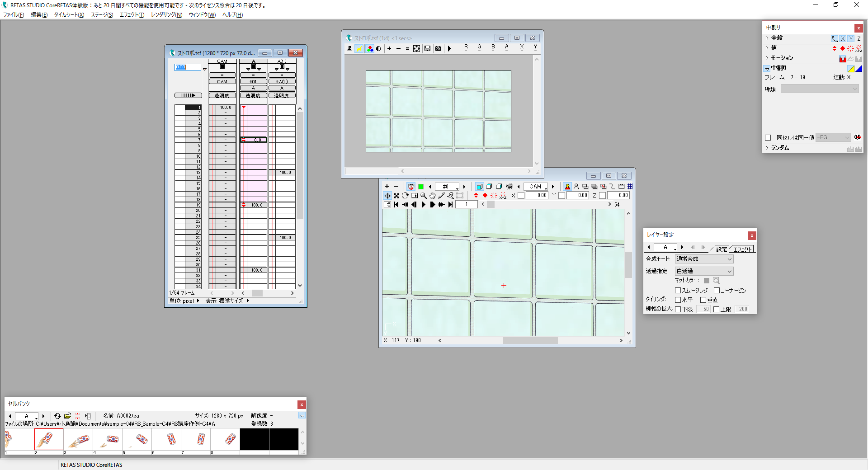Expand the 値 section
The width and height of the screenshot is (868, 470).
click(x=767, y=48)
